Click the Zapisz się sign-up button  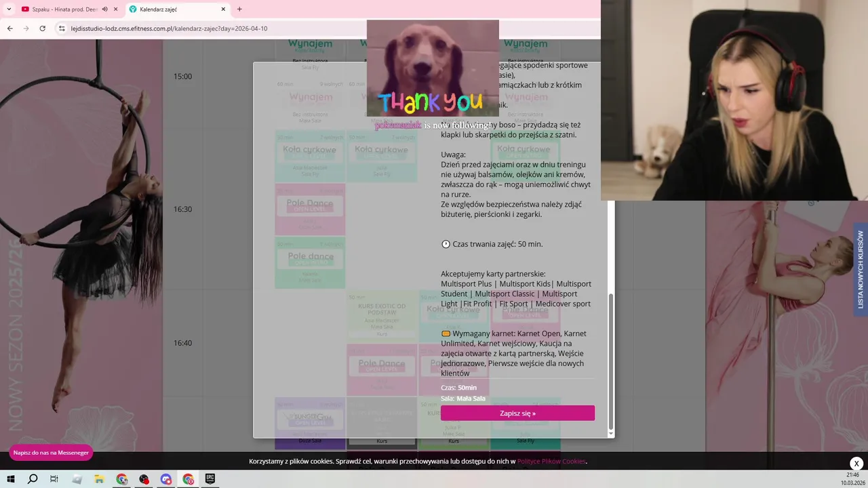(517, 413)
